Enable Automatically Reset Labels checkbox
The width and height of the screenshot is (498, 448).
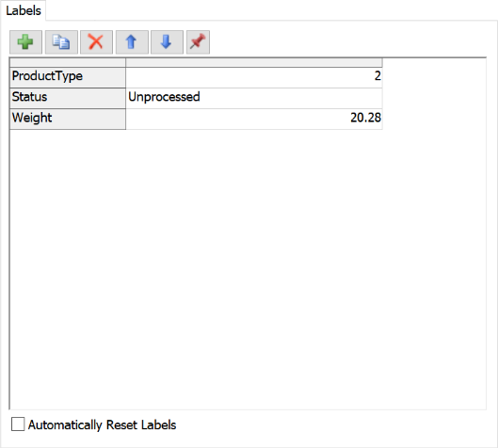(18, 424)
